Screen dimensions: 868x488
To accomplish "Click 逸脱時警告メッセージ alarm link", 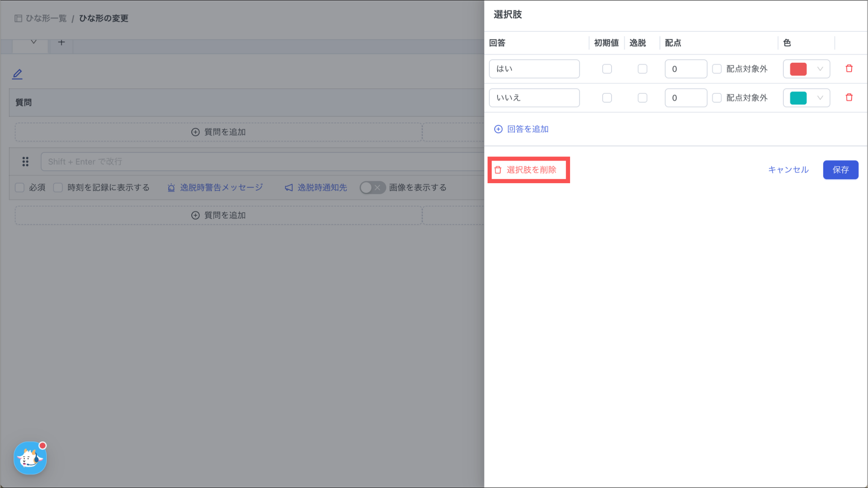I will pyautogui.click(x=215, y=187).
